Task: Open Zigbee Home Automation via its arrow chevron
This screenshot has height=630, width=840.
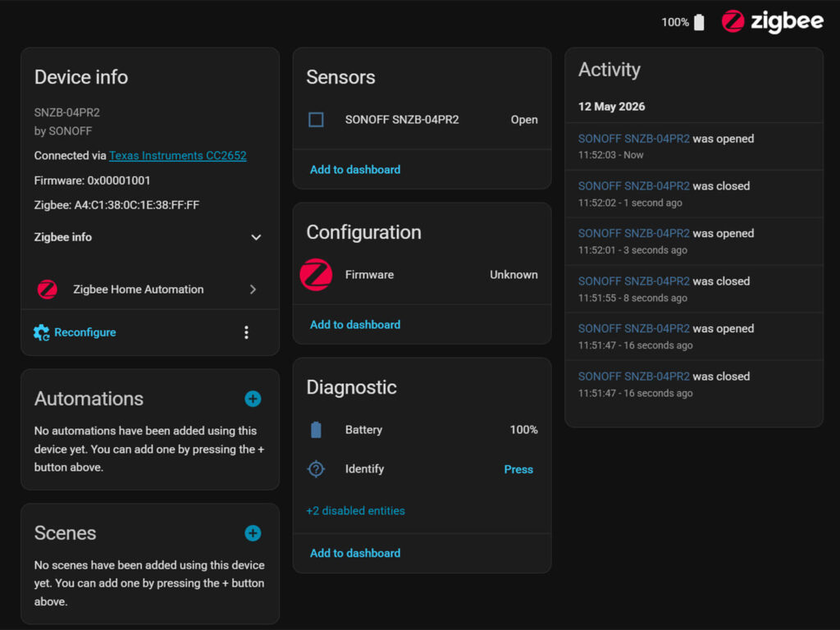Action: click(x=253, y=290)
